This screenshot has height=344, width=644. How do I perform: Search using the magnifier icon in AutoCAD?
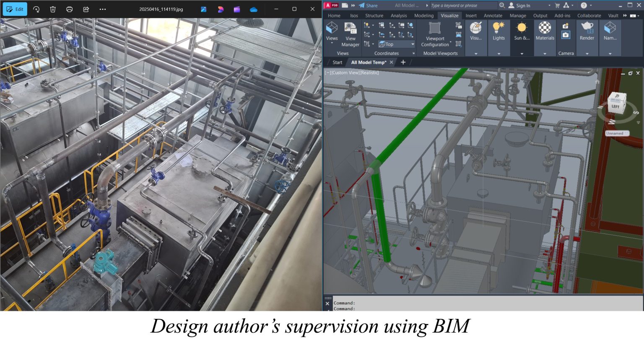click(502, 5)
